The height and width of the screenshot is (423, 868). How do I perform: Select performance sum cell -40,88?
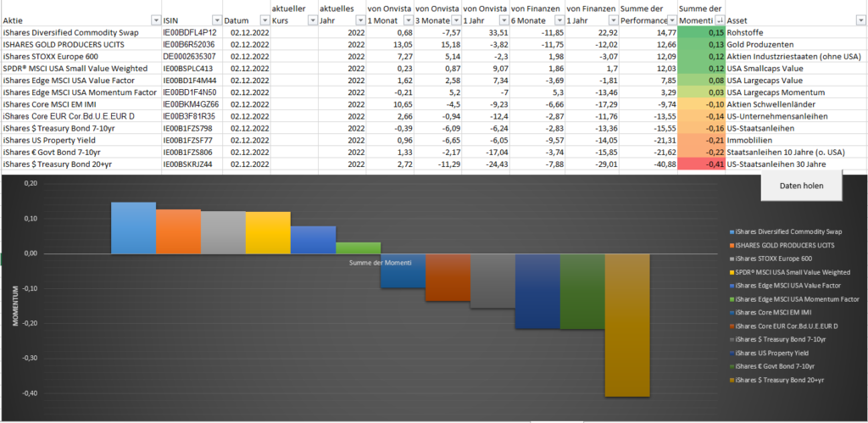click(648, 164)
